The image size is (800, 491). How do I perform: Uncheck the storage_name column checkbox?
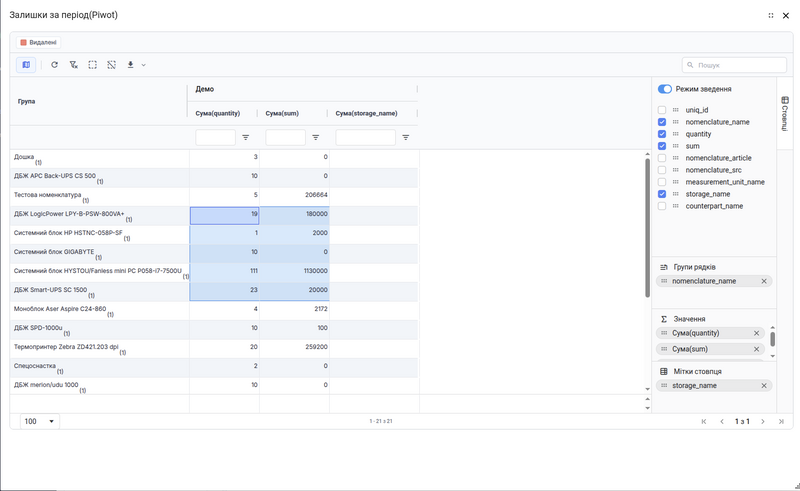tap(662, 194)
